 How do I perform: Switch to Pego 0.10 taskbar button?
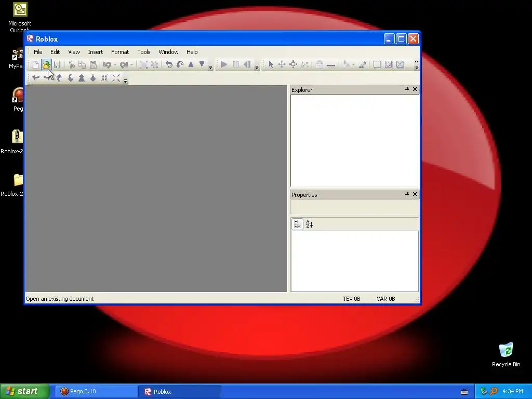coord(96,392)
